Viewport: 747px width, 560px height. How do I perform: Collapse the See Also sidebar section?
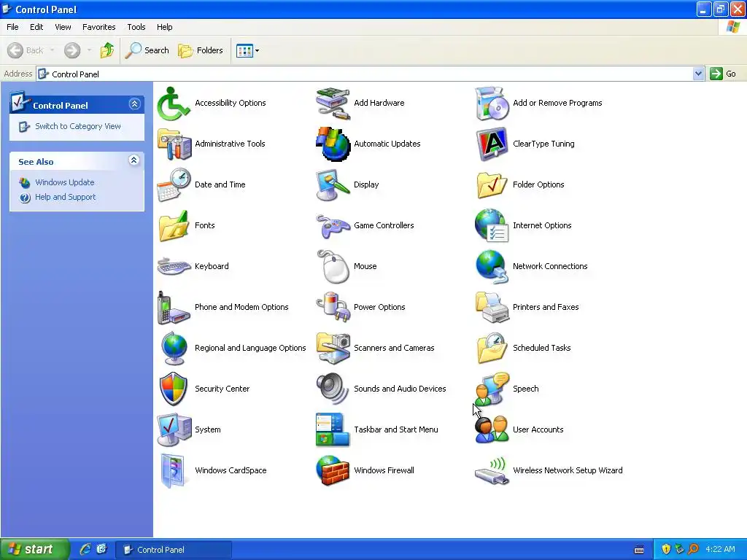click(x=134, y=160)
